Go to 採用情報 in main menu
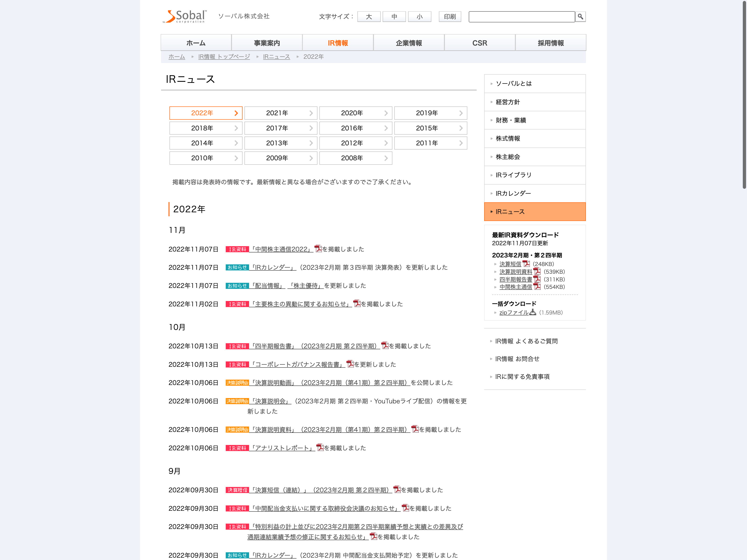Image resolution: width=747 pixels, height=560 pixels. point(550,43)
